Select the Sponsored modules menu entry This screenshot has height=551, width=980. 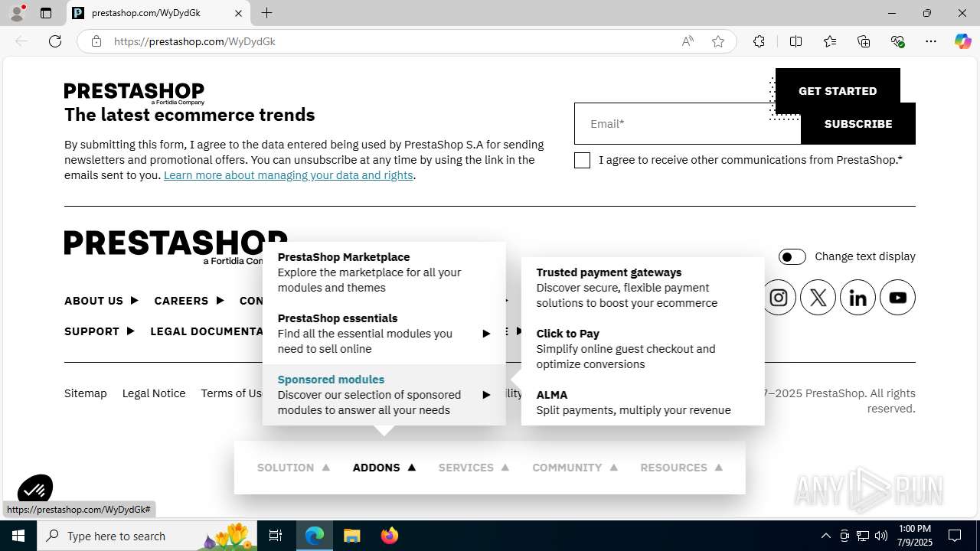coord(384,395)
